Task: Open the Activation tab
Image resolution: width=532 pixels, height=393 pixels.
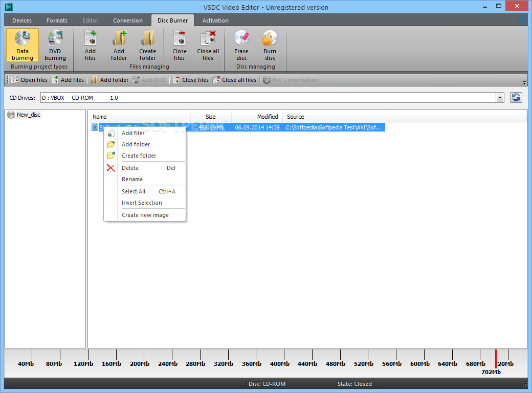Action: click(215, 20)
